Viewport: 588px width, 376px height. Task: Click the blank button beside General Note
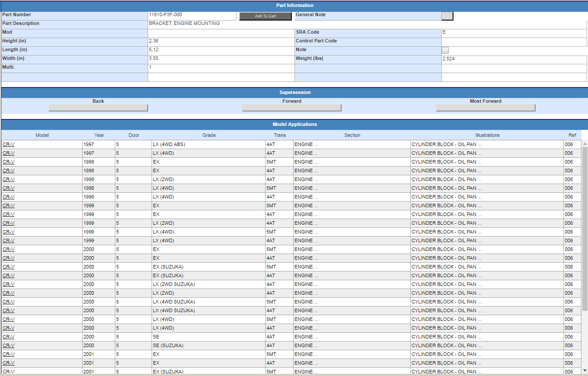point(447,16)
